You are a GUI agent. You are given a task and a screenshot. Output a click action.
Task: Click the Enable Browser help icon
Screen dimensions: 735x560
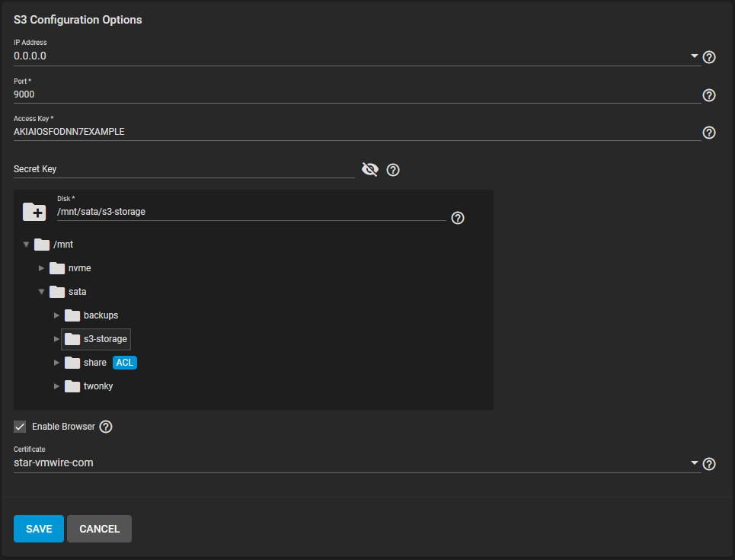coord(106,427)
